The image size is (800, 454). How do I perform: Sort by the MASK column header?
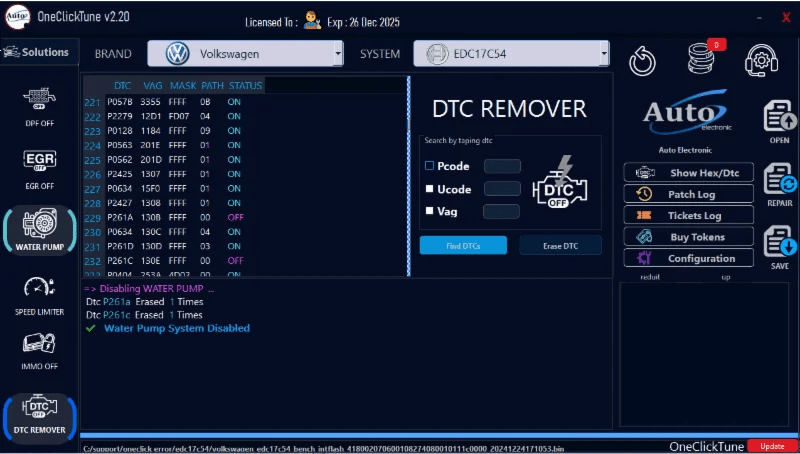(183, 86)
